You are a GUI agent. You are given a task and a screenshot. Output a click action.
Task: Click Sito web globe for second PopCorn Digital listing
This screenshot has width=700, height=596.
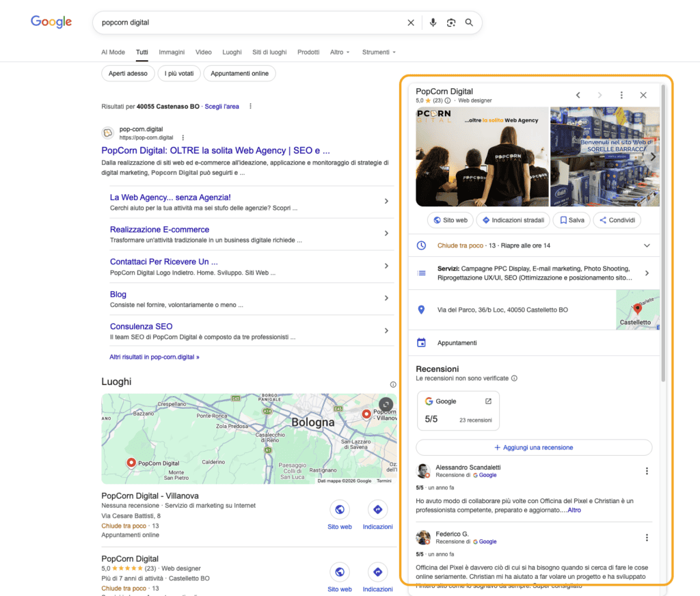(340, 572)
